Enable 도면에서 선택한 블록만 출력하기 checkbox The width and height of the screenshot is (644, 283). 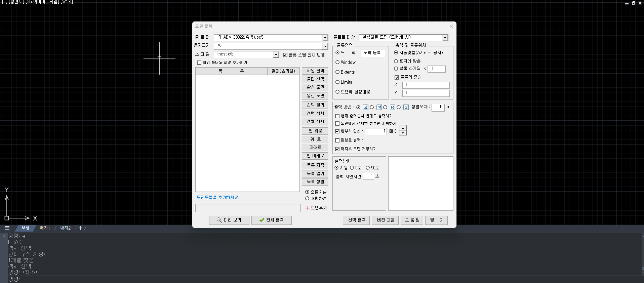(337, 123)
